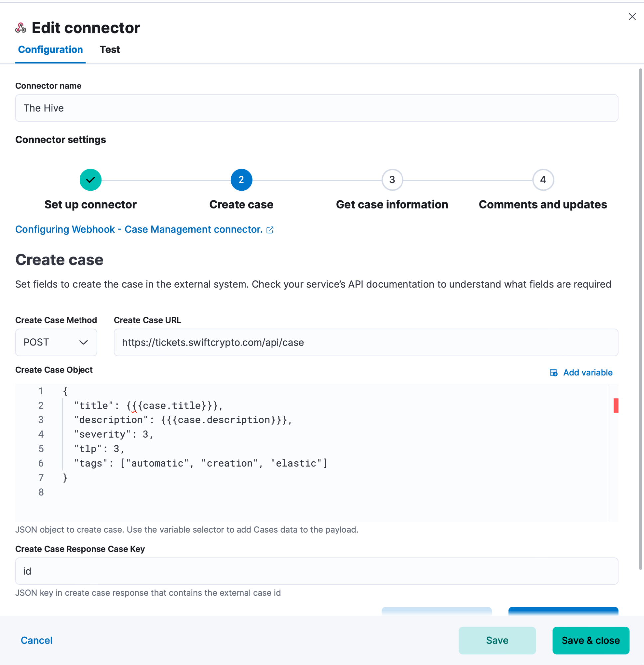Close the Edit connector flyout
Screen dimensions: 644x665
point(632,17)
